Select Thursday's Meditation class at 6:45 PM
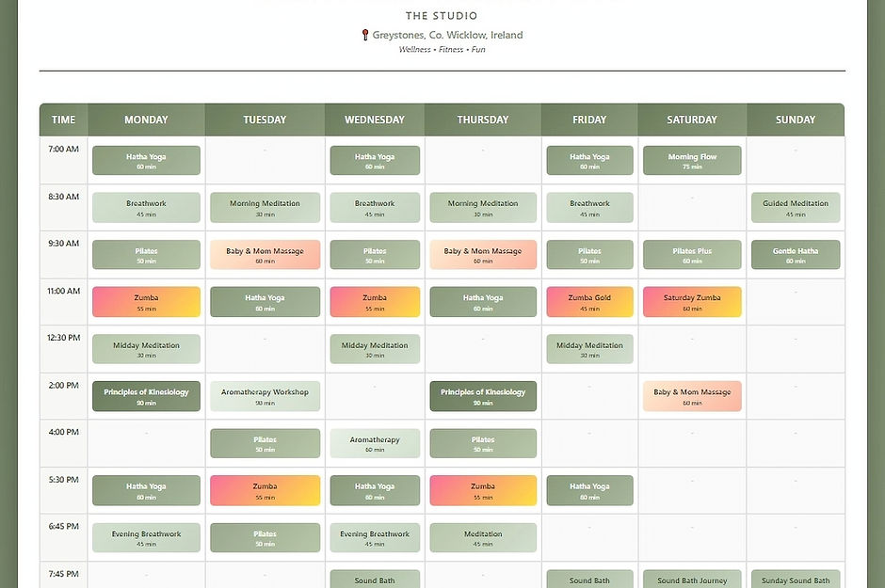This screenshot has width=885, height=588. (482, 536)
